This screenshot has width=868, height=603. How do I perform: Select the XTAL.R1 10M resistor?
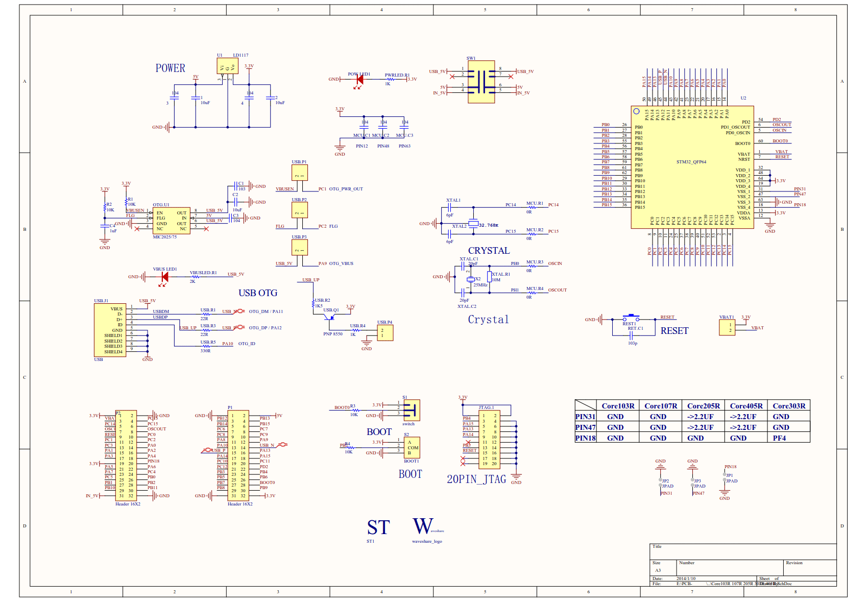point(489,277)
